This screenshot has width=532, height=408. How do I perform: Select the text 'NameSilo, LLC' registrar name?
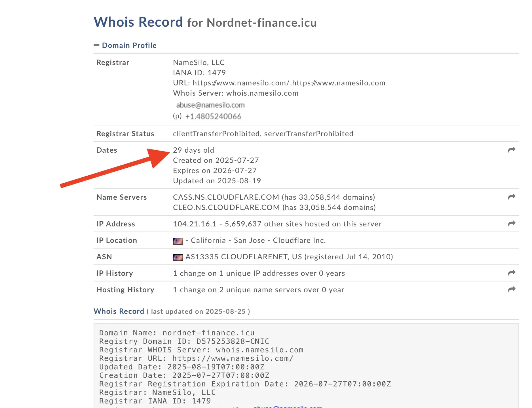pos(199,62)
